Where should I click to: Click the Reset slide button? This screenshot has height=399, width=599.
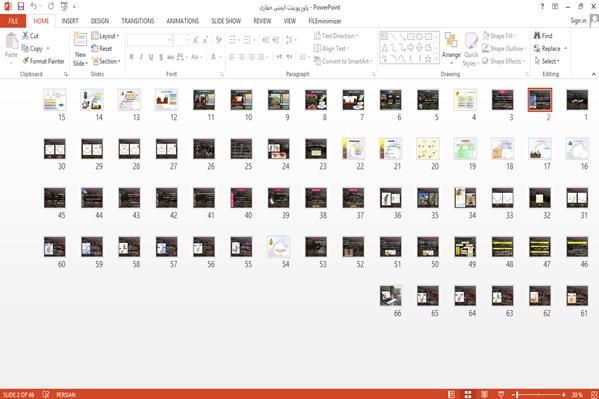pyautogui.click(x=102, y=49)
